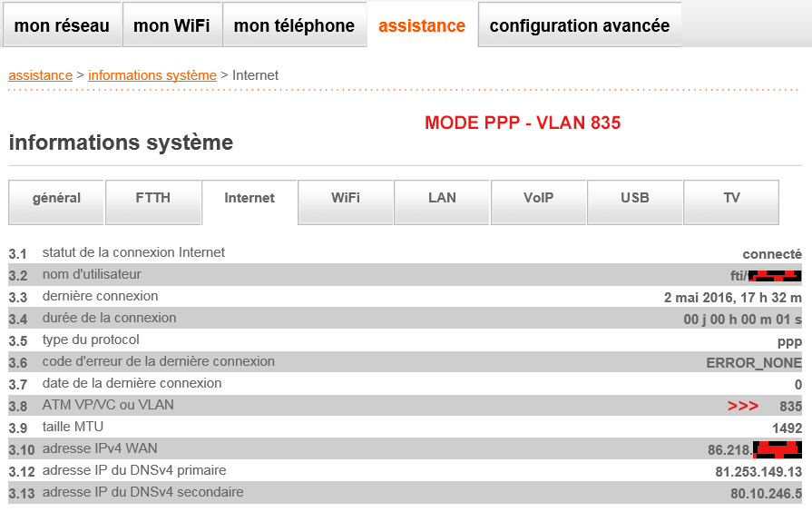The width and height of the screenshot is (812, 512).
Task: Click the assistance breadcrumb link
Action: (41, 75)
